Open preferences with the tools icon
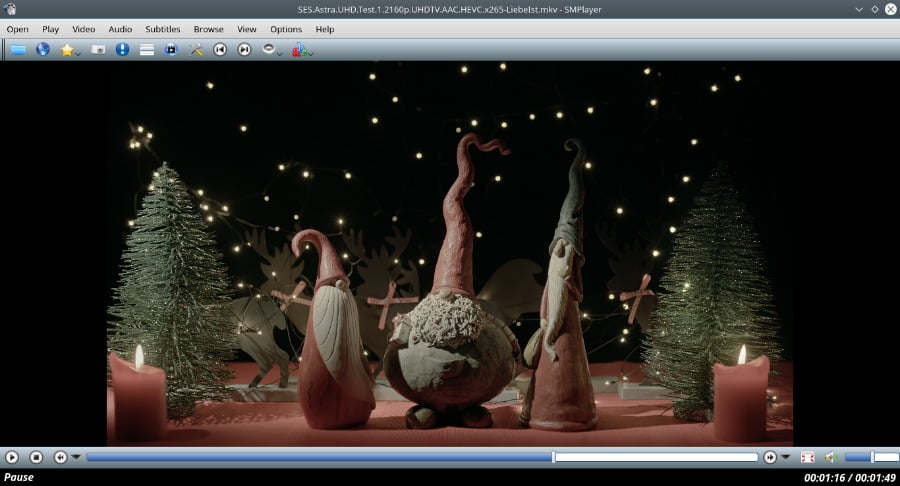This screenshot has width=900, height=486. point(196,49)
